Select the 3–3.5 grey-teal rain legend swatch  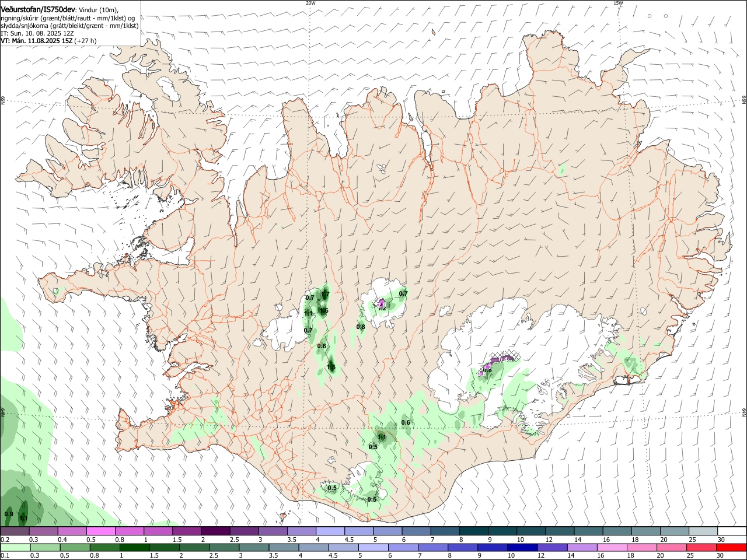click(254, 548)
